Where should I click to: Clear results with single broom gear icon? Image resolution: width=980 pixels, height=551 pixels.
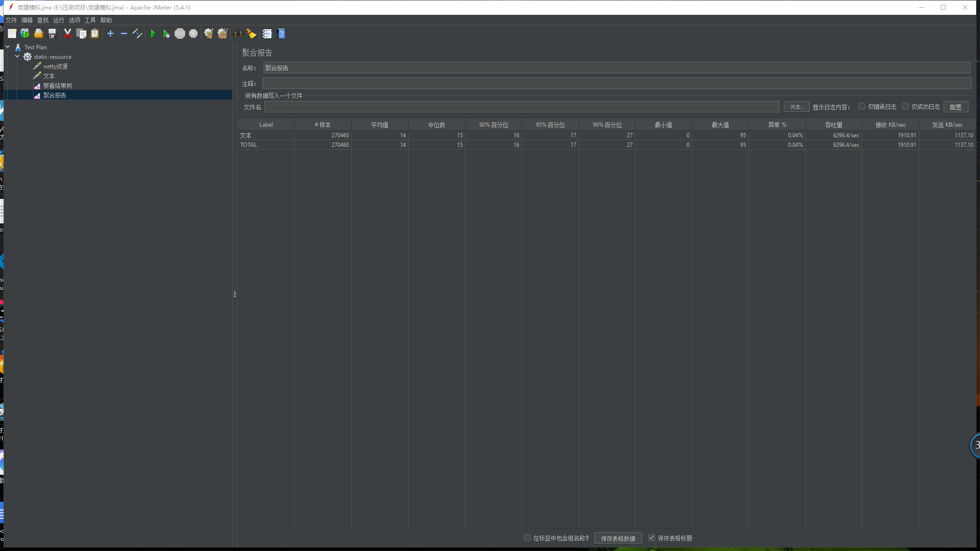tap(209, 33)
